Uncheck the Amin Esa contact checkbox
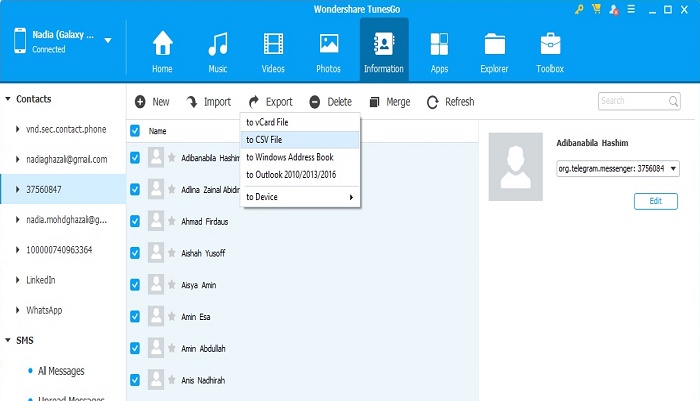 pyautogui.click(x=135, y=316)
